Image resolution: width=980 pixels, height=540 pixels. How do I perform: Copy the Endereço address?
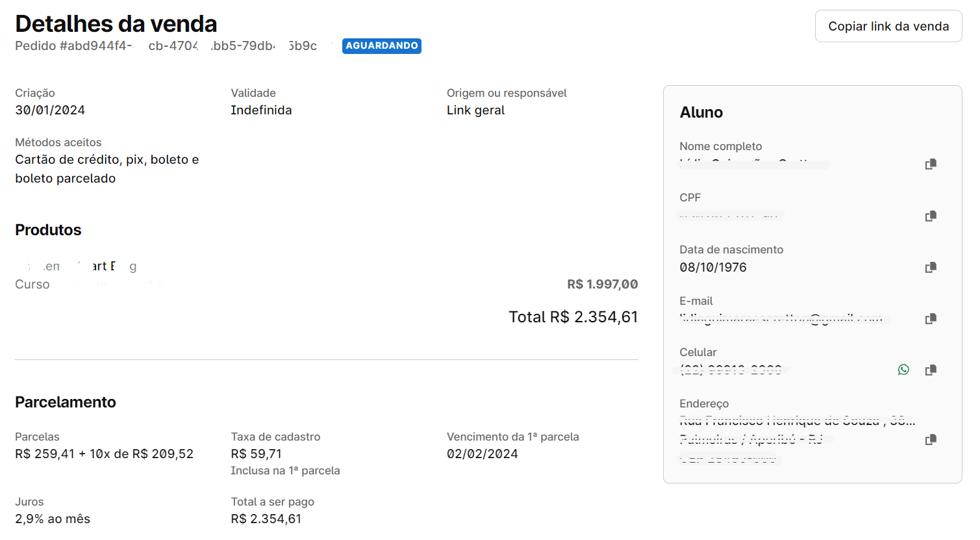coord(931,439)
